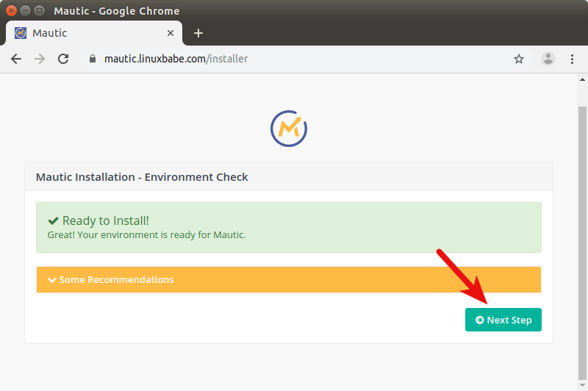Go back to the previous page
Viewport: 588px width, 391px height.
click(16, 59)
